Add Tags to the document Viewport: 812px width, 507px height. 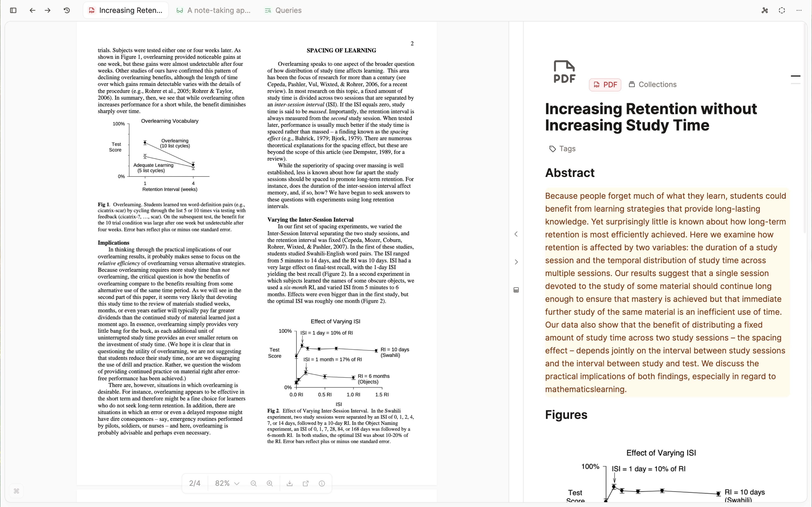point(562,148)
